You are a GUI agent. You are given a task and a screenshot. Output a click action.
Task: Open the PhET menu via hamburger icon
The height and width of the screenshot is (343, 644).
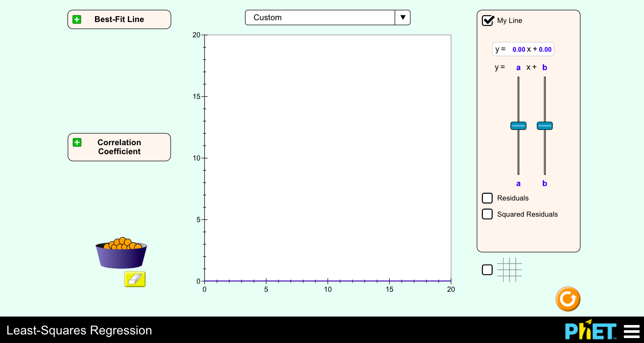(631, 331)
